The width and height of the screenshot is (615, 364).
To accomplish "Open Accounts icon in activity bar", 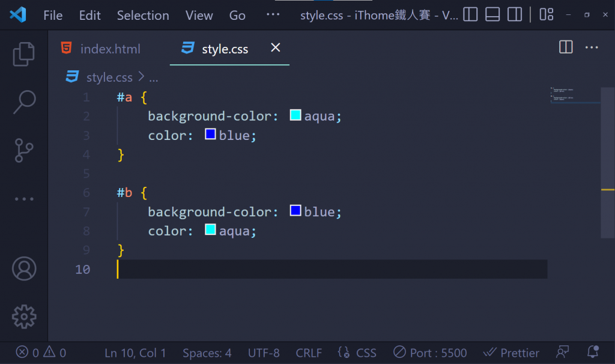I will pyautogui.click(x=24, y=269).
